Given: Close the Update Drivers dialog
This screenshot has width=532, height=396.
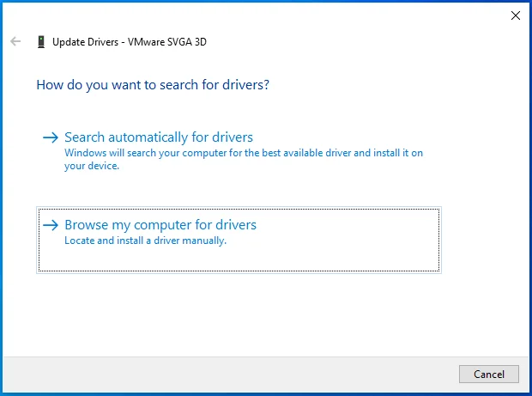Looking at the screenshot, I should [516, 15].
